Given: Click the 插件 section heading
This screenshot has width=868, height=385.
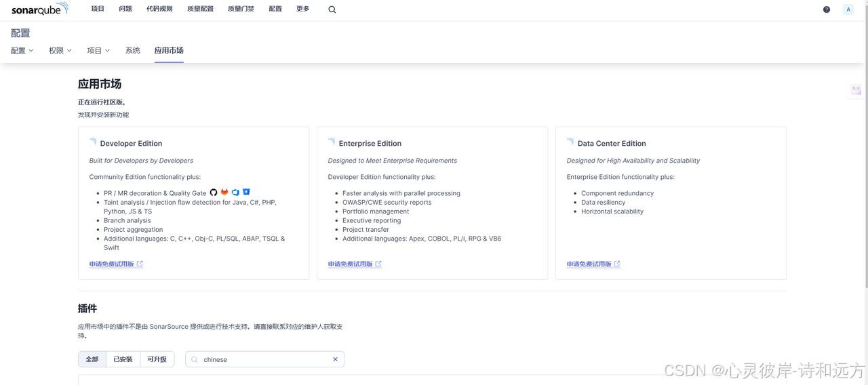Looking at the screenshot, I should click(x=87, y=308).
